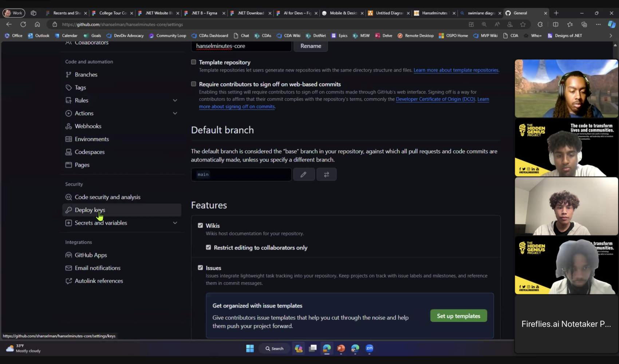Disable the Issues feature checkbox
Viewport: 619px width, 364px height.
pyautogui.click(x=200, y=268)
